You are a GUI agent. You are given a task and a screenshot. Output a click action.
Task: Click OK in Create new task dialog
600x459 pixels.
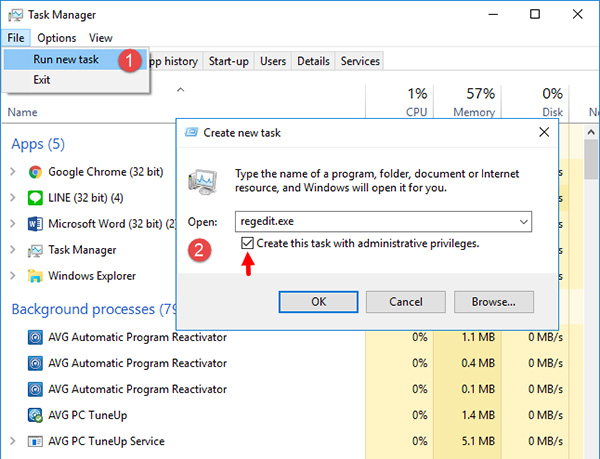pyautogui.click(x=318, y=302)
